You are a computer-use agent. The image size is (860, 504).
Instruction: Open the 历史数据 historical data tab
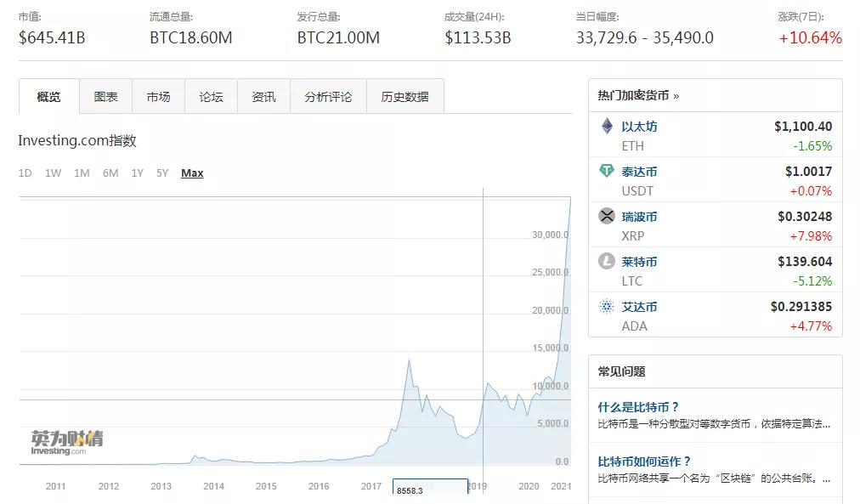[405, 97]
